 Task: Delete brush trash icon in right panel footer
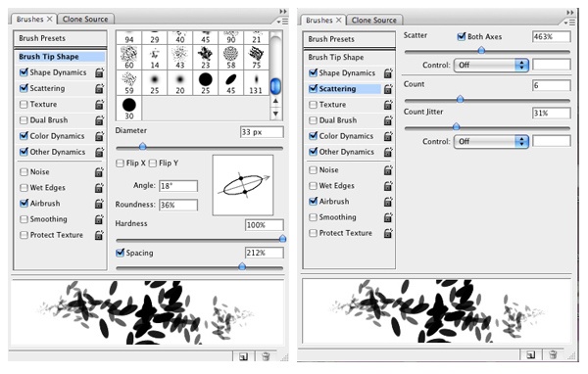pos(553,354)
